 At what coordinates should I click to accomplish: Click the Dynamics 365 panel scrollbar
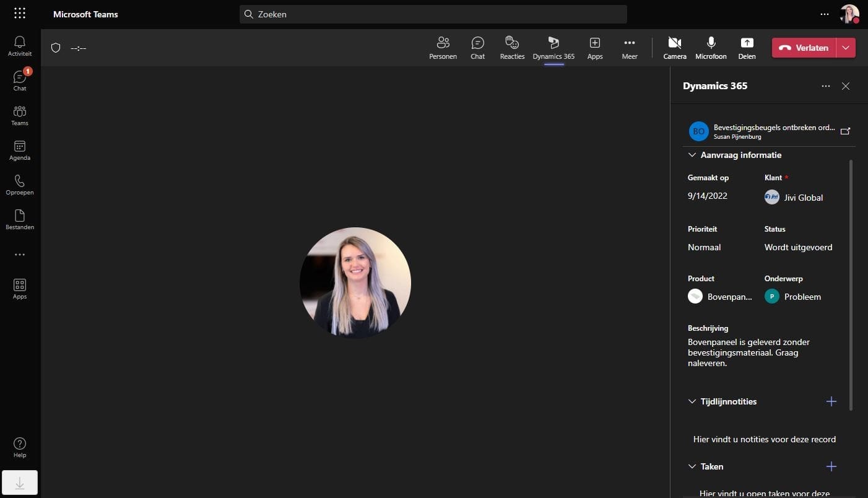pos(851,285)
